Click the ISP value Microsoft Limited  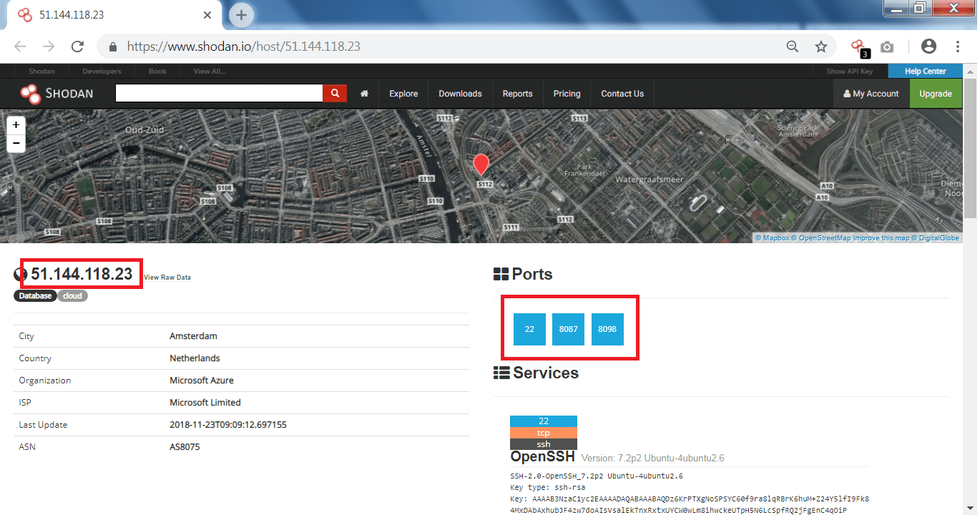[x=205, y=403]
